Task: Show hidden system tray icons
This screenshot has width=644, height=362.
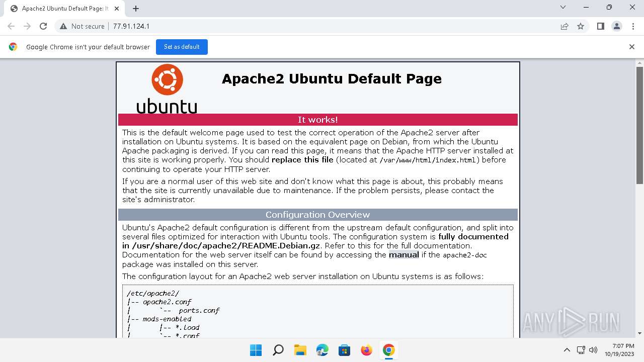Action: click(x=567, y=350)
